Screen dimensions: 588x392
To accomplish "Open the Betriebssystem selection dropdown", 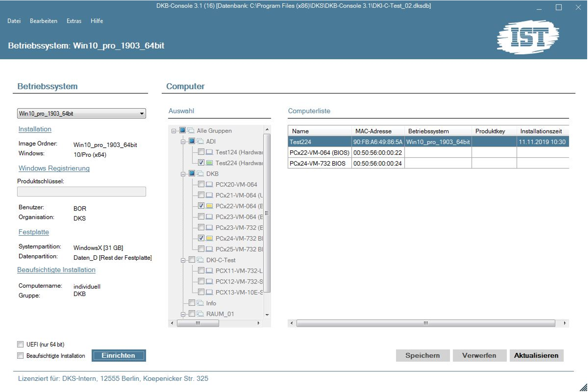I will click(x=142, y=114).
